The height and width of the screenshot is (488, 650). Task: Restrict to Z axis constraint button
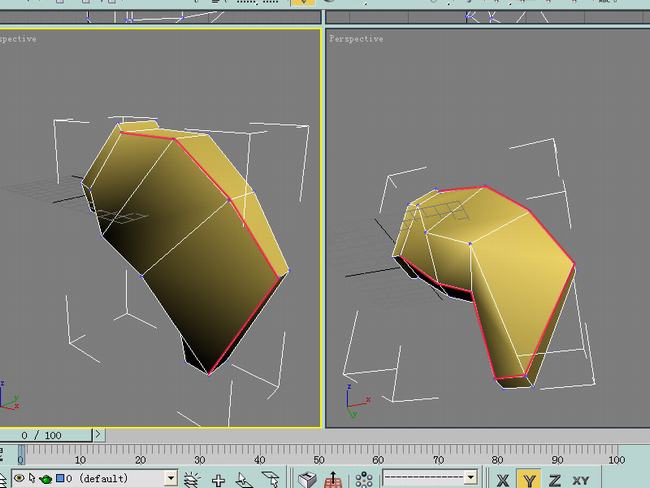coord(554,480)
